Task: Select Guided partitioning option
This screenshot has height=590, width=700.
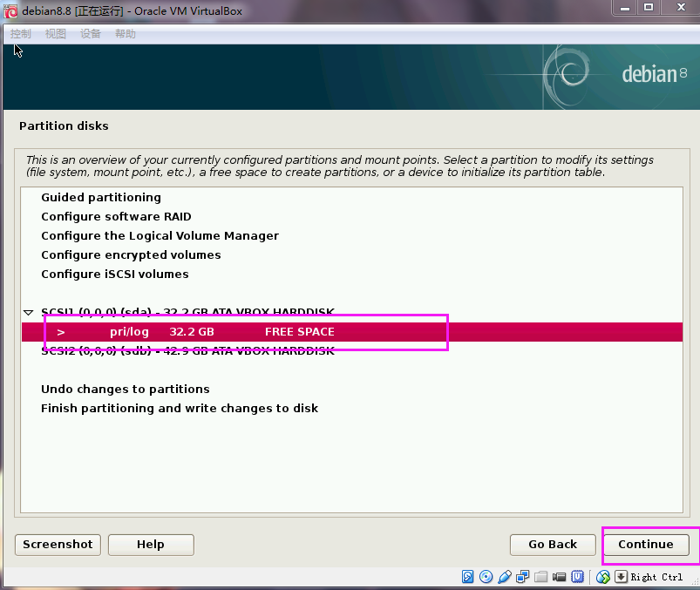Action: 101,198
